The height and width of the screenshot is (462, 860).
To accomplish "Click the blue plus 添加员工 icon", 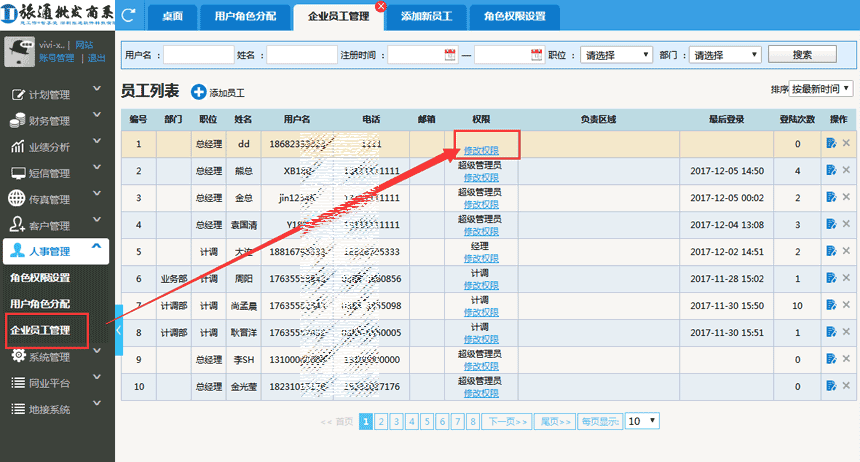I will (197, 92).
